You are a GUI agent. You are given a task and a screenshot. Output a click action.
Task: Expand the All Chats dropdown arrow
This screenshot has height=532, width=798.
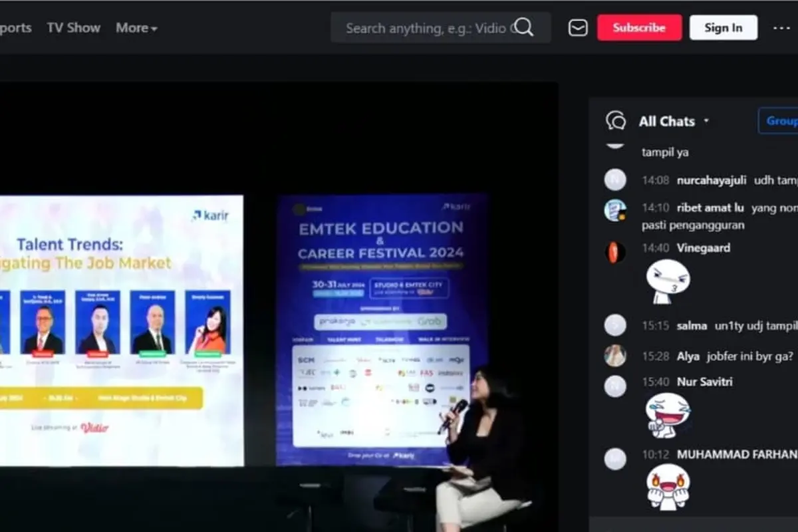coord(706,122)
